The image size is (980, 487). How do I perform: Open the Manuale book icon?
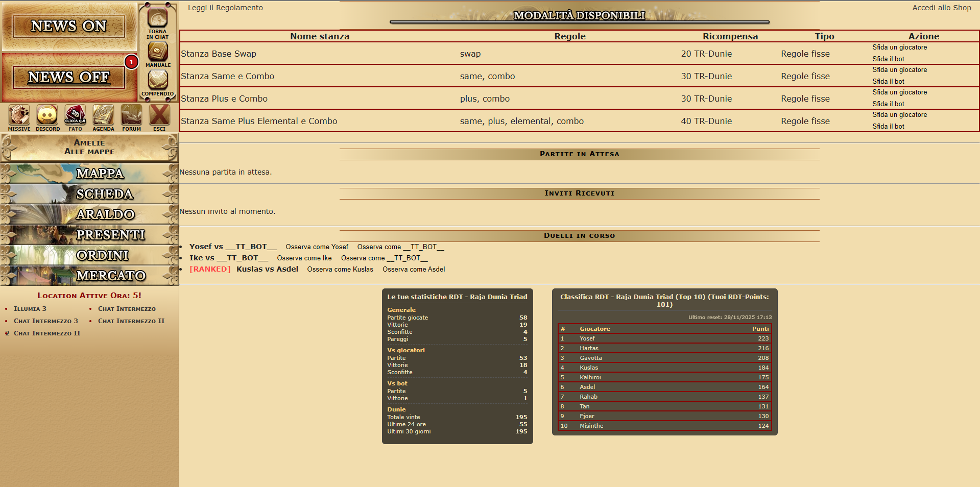pos(158,52)
